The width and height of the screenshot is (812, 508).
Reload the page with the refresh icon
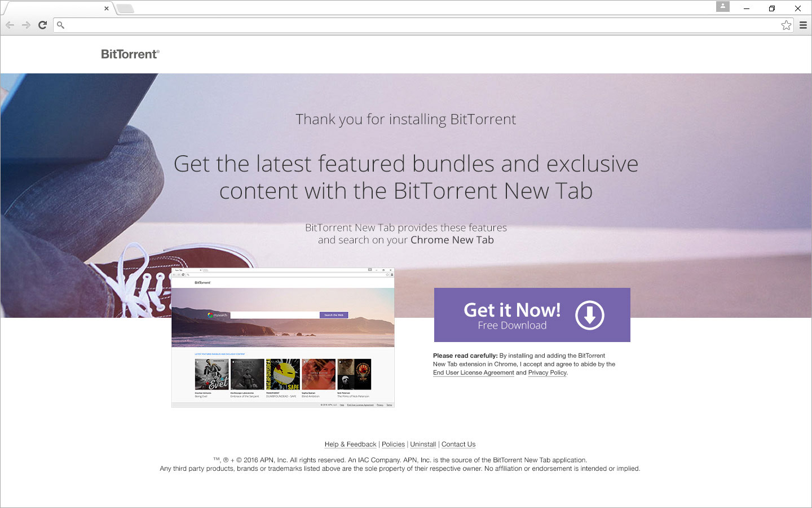click(x=42, y=25)
